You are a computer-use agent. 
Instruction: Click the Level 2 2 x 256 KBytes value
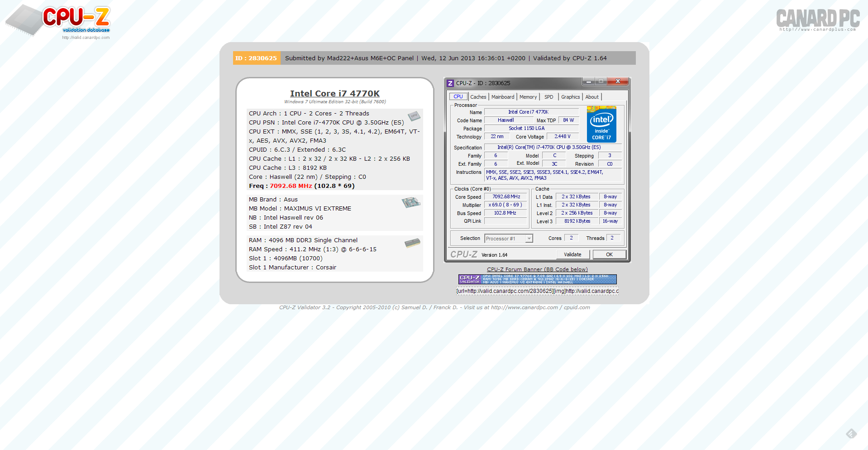(577, 213)
